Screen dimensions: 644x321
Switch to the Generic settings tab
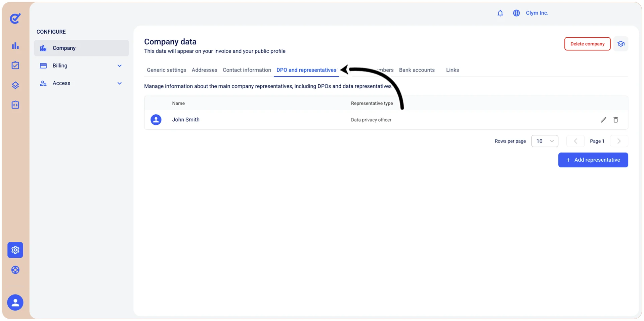coord(166,70)
